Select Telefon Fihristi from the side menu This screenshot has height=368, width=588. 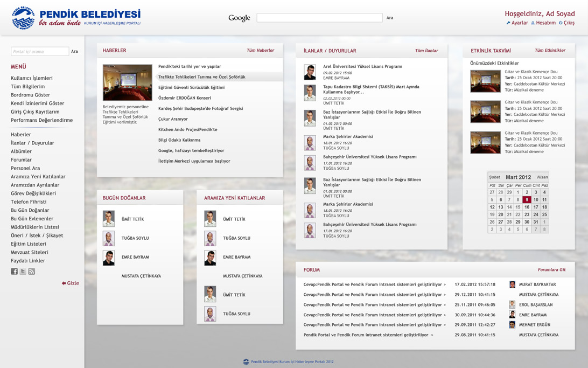pyautogui.click(x=29, y=202)
